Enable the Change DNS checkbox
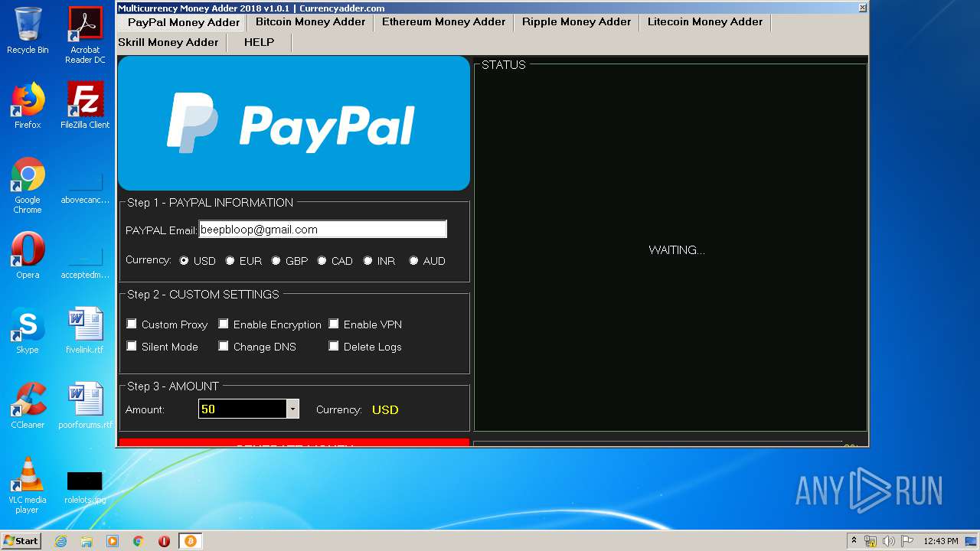The height and width of the screenshot is (551, 980). [224, 347]
